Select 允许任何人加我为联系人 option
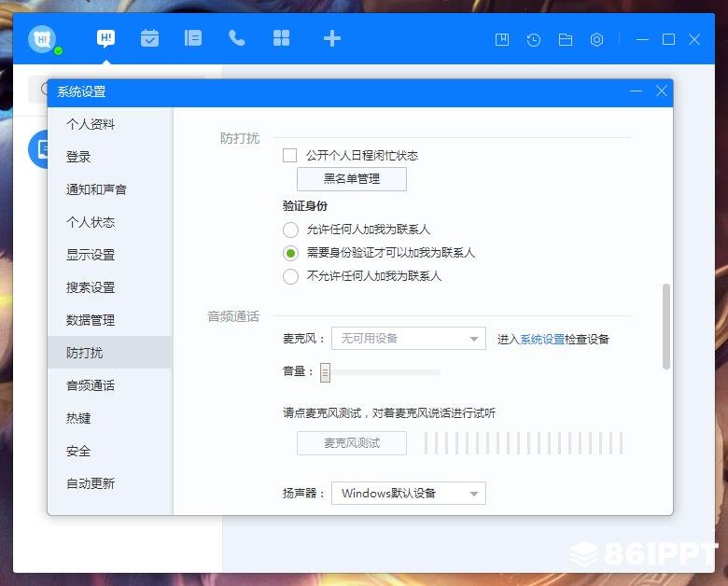The height and width of the screenshot is (586, 728). [290, 230]
